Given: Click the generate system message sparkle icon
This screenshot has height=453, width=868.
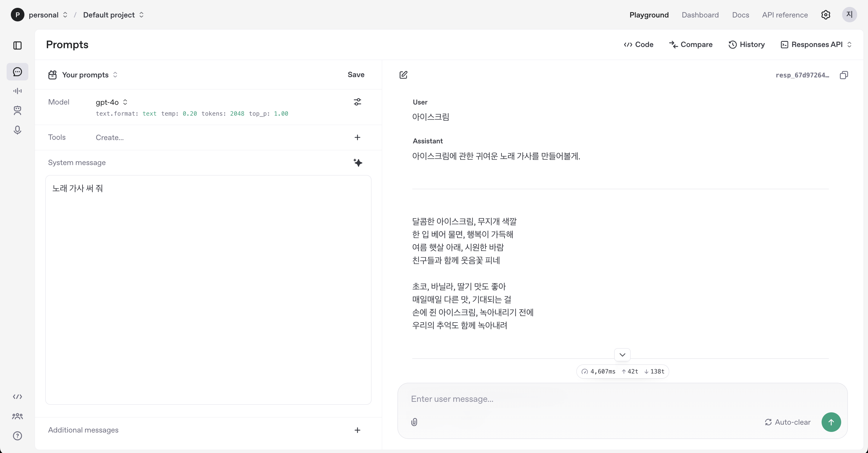Looking at the screenshot, I should point(357,163).
